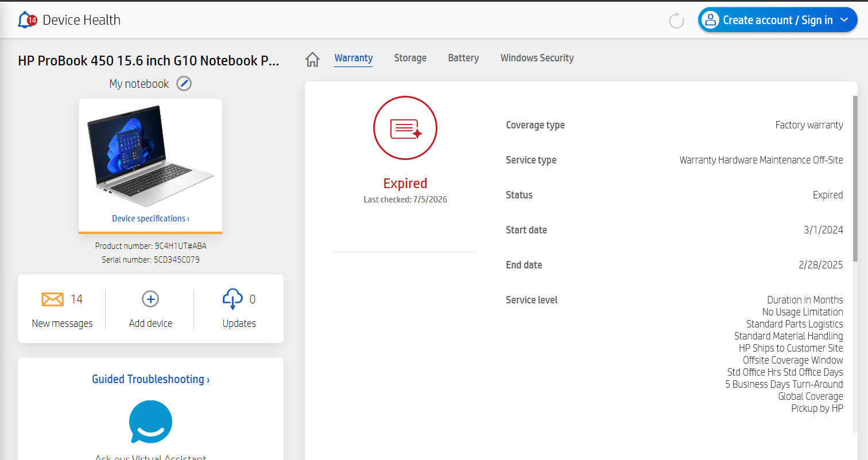The height and width of the screenshot is (460, 868).
Task: Open the Guided Troubleshooting link
Action: [150, 379]
